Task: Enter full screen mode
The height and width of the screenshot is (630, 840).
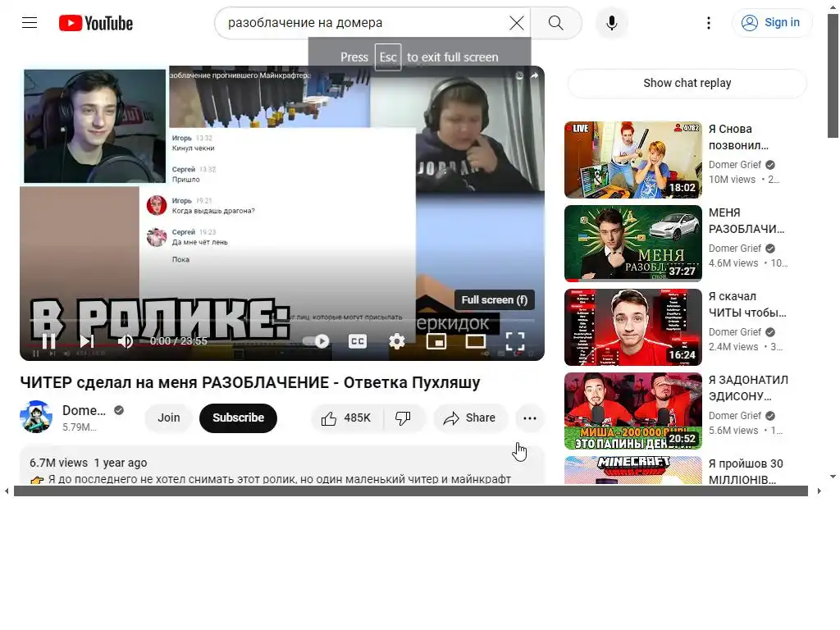Action: point(515,340)
